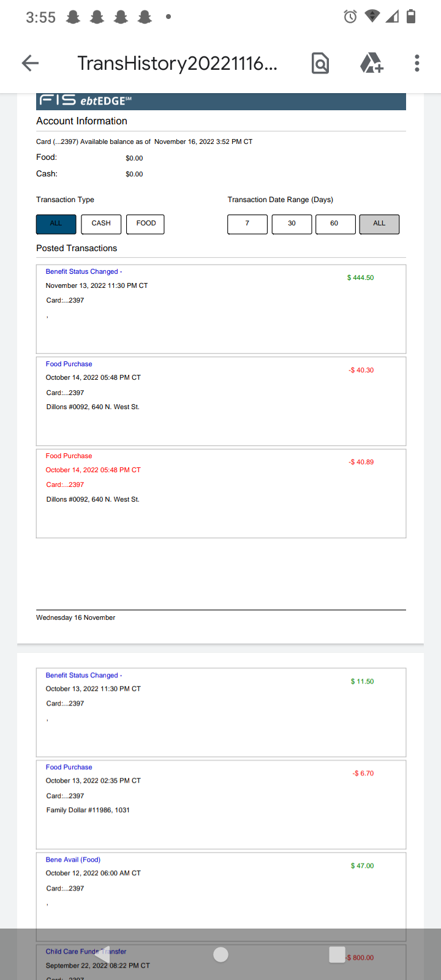This screenshot has height=980, width=441.
Task: Select the CASH transaction type filter
Action: pos(101,224)
